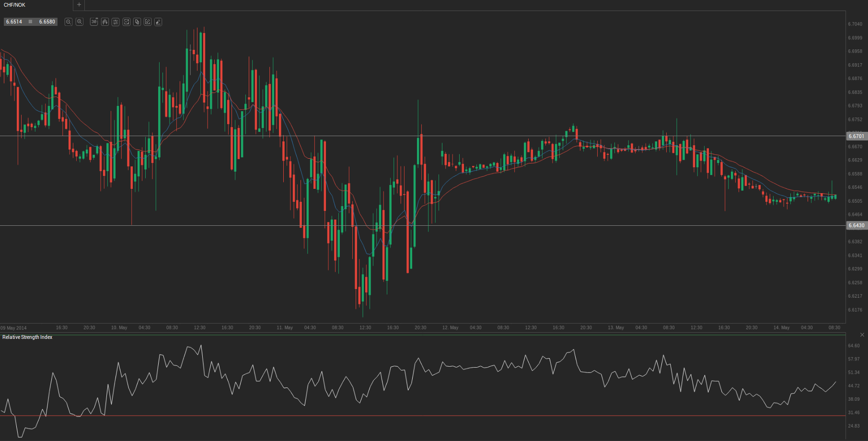This screenshot has height=441, width=868.
Task: Select the pencil draw-line tool
Action: pos(158,22)
